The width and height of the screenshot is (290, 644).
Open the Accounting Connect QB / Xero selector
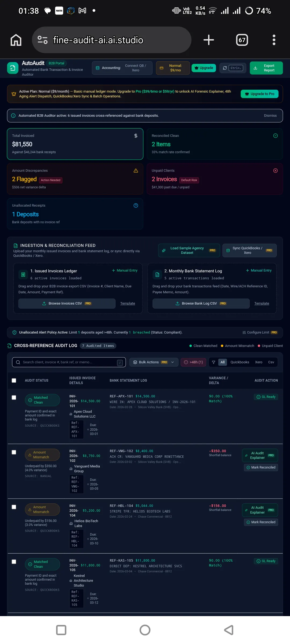point(122,68)
